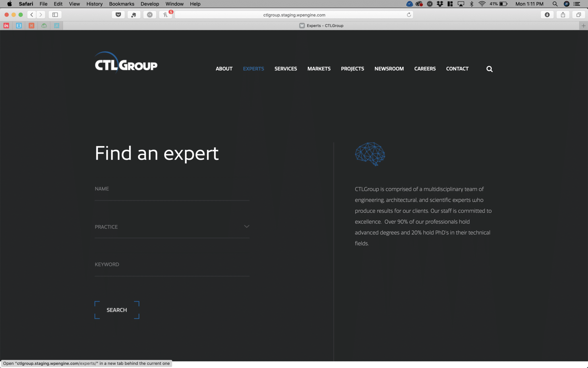The height and width of the screenshot is (368, 588).
Task: Click the SEARCH button on the form
Action: pyautogui.click(x=117, y=310)
